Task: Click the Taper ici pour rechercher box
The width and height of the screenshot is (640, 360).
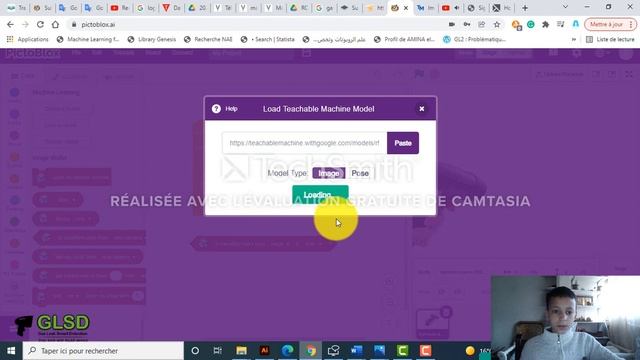Action: [104, 351]
